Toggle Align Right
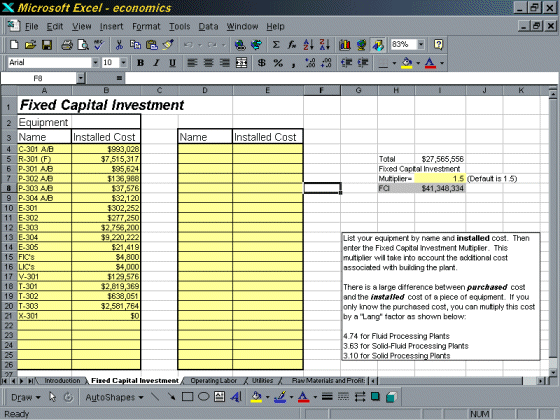This screenshot has width=560, height=420. point(225,63)
